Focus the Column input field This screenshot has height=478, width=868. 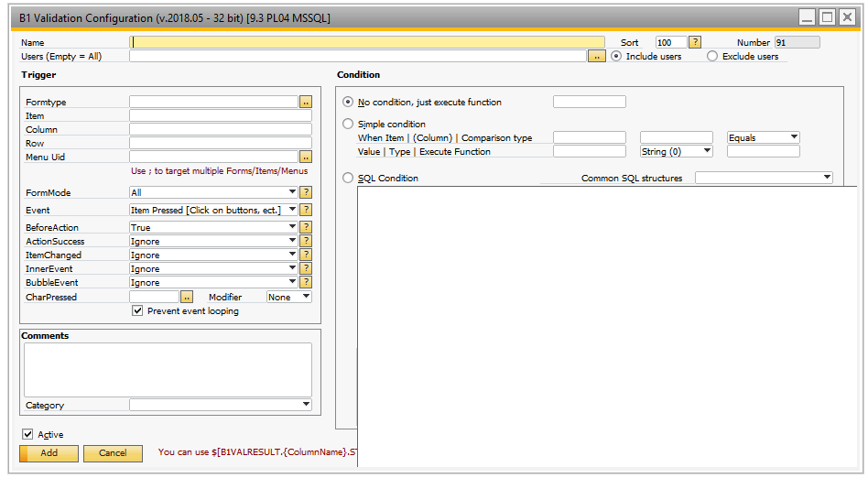pyautogui.click(x=221, y=129)
